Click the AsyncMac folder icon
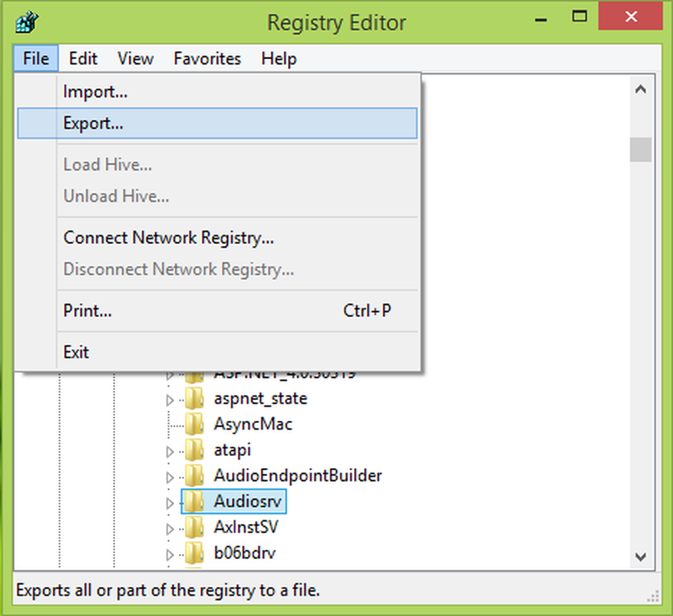 [194, 424]
